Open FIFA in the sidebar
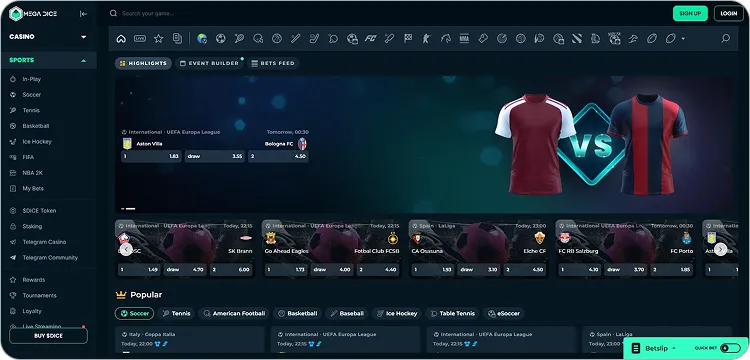The image size is (750, 360). click(28, 157)
